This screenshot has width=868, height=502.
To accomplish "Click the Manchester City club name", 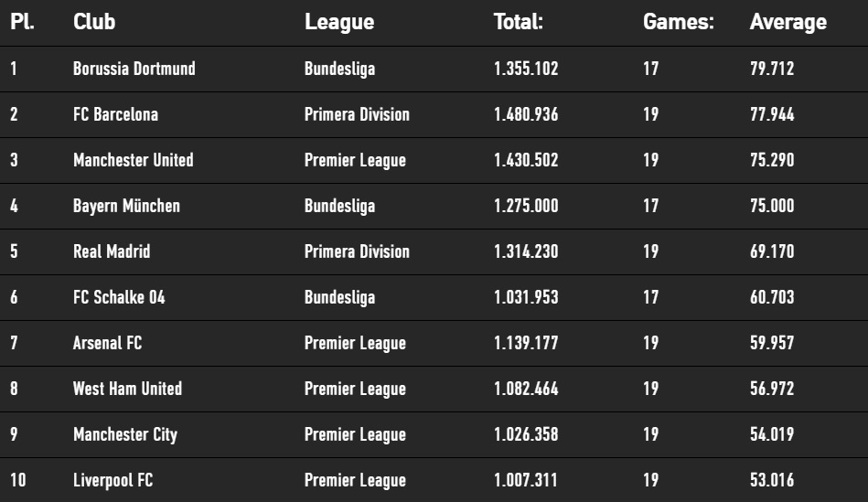I will (125, 435).
